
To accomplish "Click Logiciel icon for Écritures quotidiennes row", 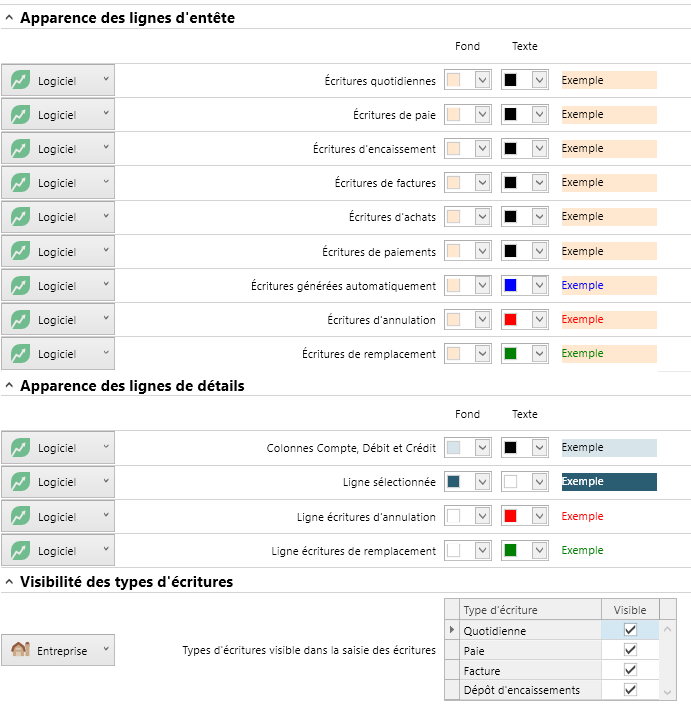I will tap(21, 80).
